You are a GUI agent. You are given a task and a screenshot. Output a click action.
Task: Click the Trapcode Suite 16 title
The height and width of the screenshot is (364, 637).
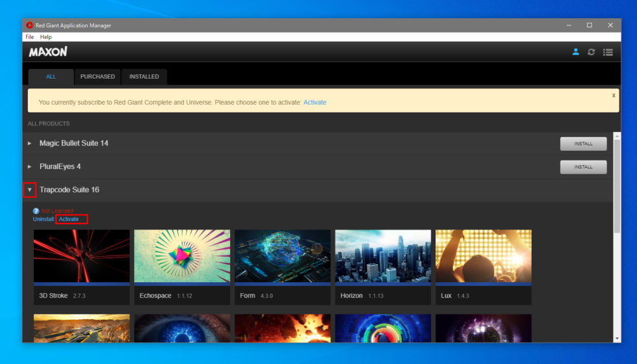(x=70, y=190)
